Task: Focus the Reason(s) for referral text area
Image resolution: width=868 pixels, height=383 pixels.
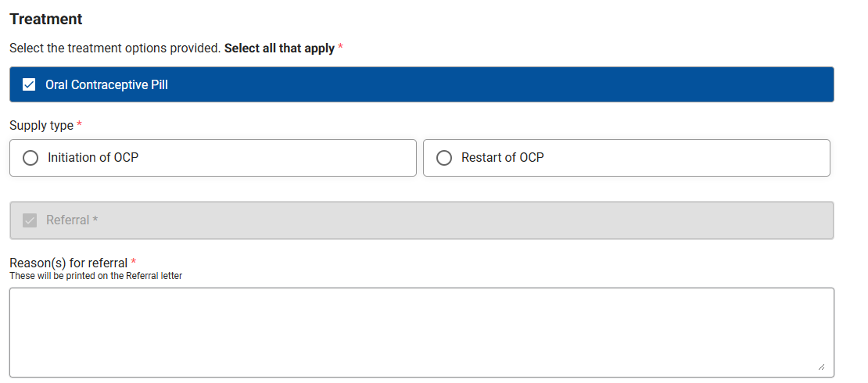Action: point(421,333)
